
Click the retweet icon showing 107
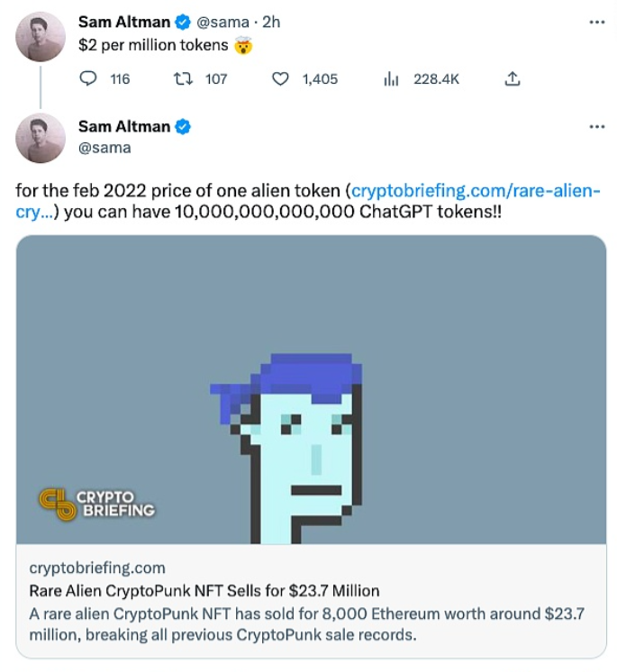point(182,79)
